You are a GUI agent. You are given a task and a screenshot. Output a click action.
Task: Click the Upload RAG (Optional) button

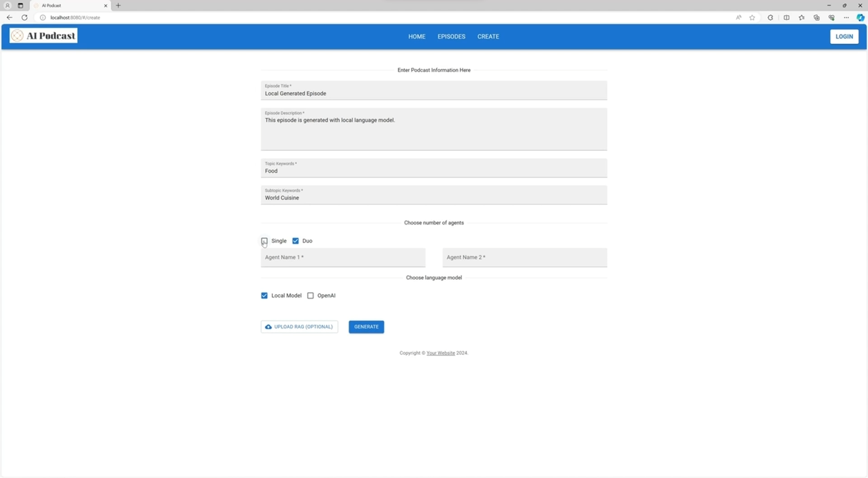[299, 327]
